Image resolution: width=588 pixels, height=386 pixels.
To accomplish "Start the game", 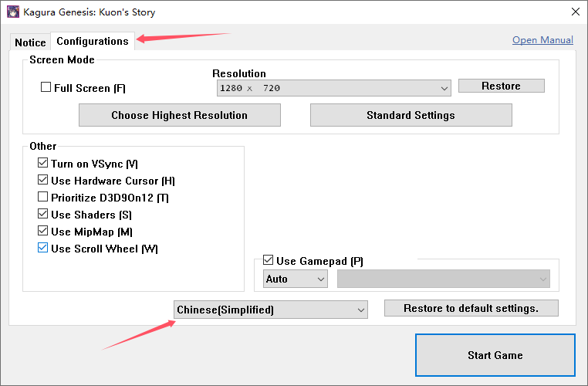I will point(495,355).
